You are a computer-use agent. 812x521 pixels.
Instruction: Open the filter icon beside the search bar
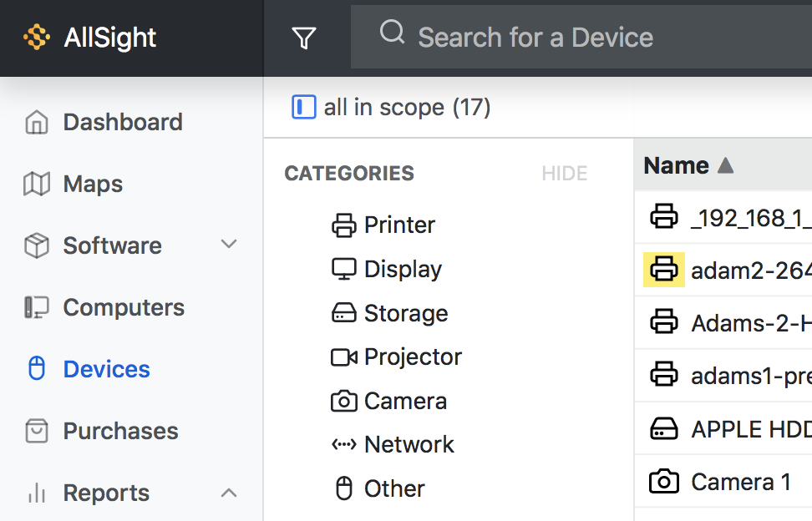(305, 38)
